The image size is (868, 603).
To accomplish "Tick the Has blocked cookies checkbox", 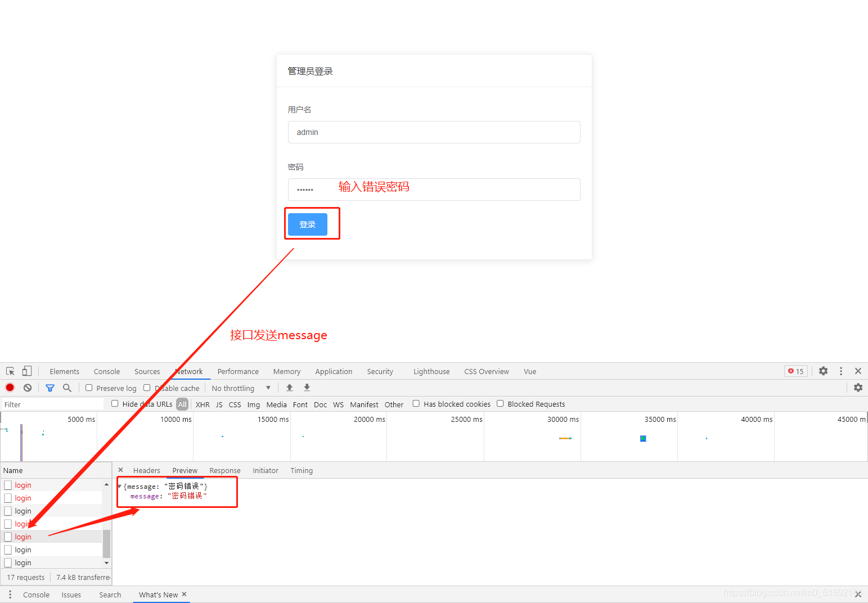I will tap(416, 403).
